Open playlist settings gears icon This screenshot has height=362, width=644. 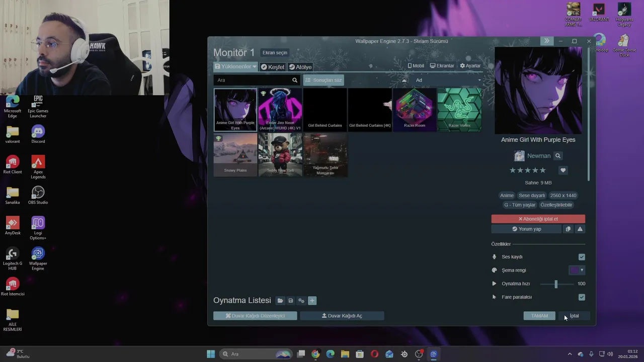click(x=301, y=301)
